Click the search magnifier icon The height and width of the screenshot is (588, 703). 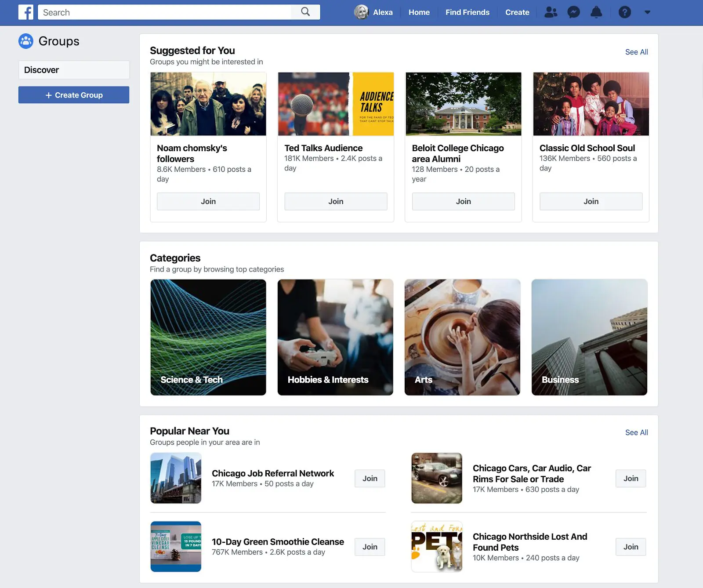pyautogui.click(x=305, y=12)
